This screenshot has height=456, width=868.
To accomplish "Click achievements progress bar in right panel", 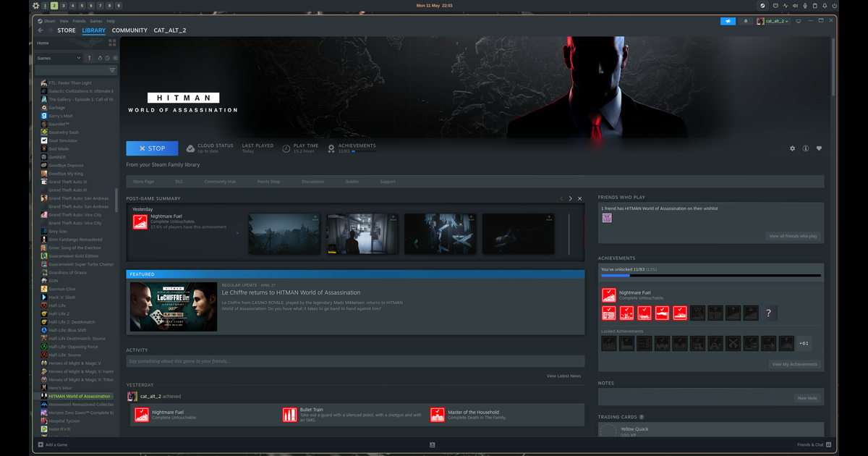I will click(711, 276).
